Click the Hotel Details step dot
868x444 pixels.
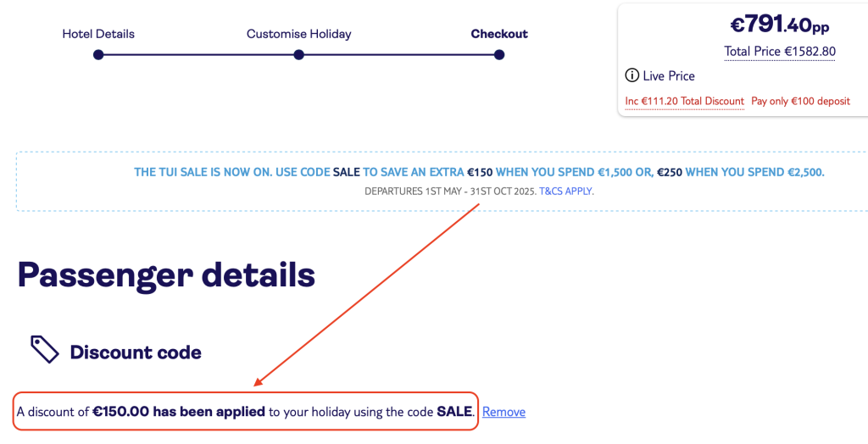point(98,55)
